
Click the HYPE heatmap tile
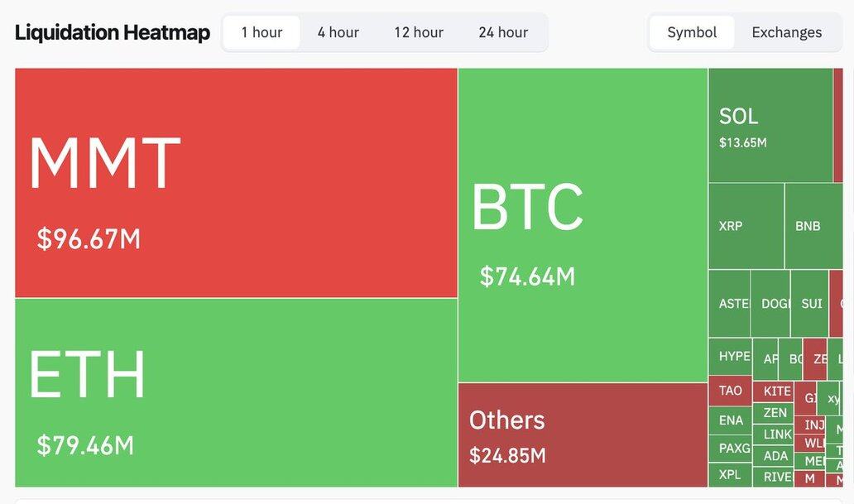pos(730,357)
